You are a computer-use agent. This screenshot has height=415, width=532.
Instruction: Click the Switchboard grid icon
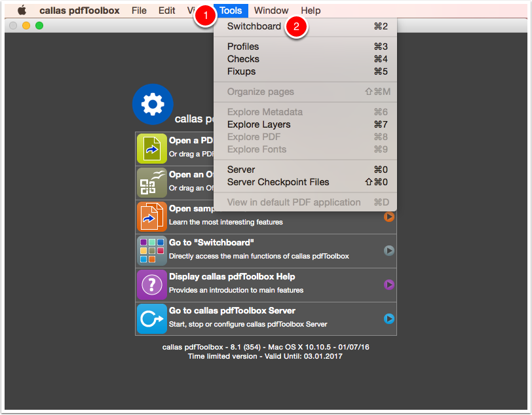pos(151,251)
